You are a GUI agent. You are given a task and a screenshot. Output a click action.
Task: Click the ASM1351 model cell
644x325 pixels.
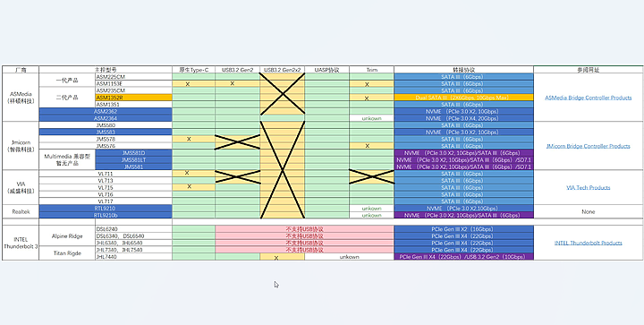coord(133,105)
